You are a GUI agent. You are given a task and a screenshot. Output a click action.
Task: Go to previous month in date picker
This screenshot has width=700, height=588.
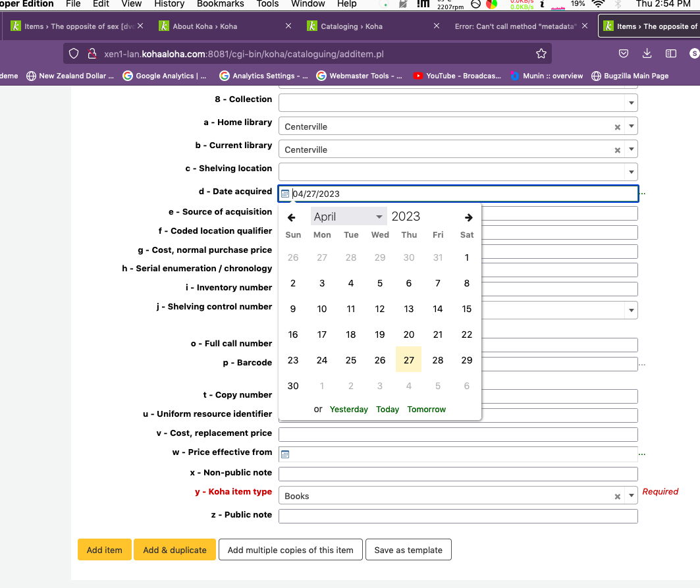tap(292, 217)
